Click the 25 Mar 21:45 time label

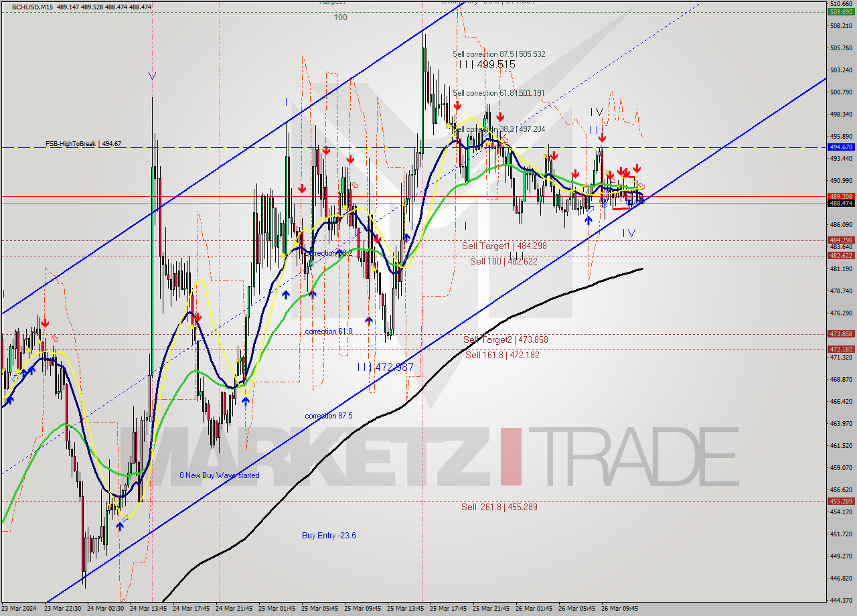click(491, 609)
